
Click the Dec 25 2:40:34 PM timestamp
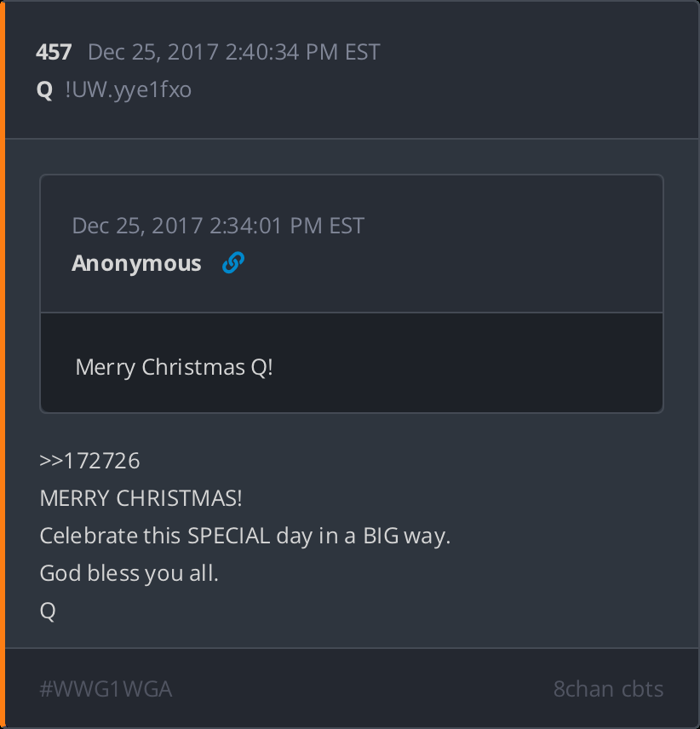click(x=233, y=52)
